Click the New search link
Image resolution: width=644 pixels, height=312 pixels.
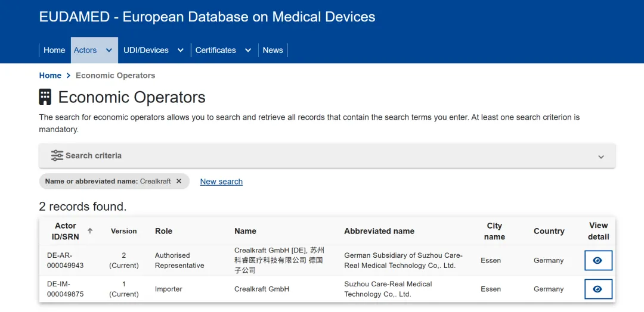221,182
